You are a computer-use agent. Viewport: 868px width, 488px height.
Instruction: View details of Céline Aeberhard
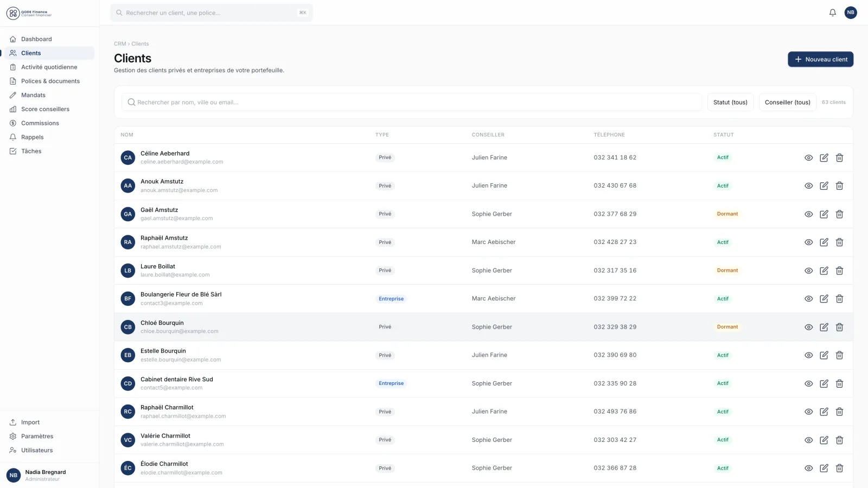[808, 158]
